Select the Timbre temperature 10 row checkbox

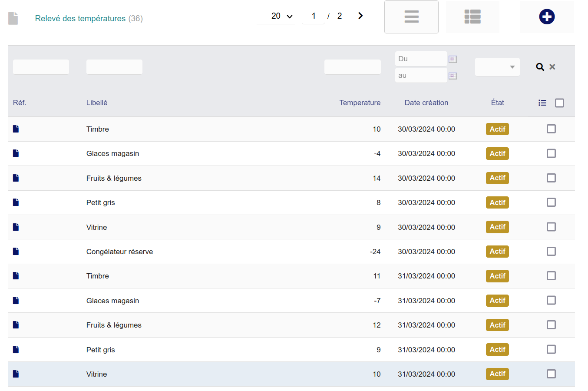tap(551, 129)
